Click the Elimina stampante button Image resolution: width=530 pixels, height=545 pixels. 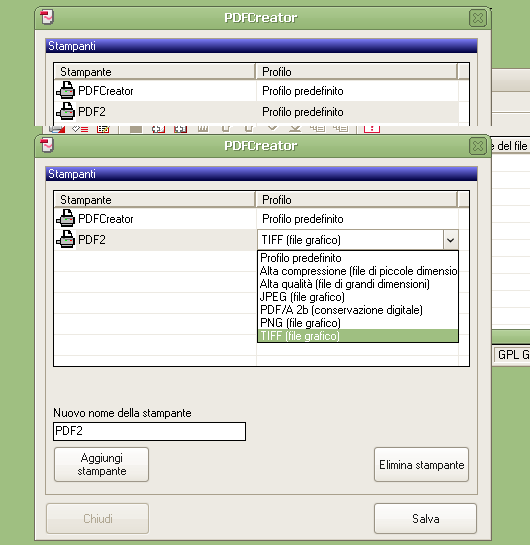[421, 464]
